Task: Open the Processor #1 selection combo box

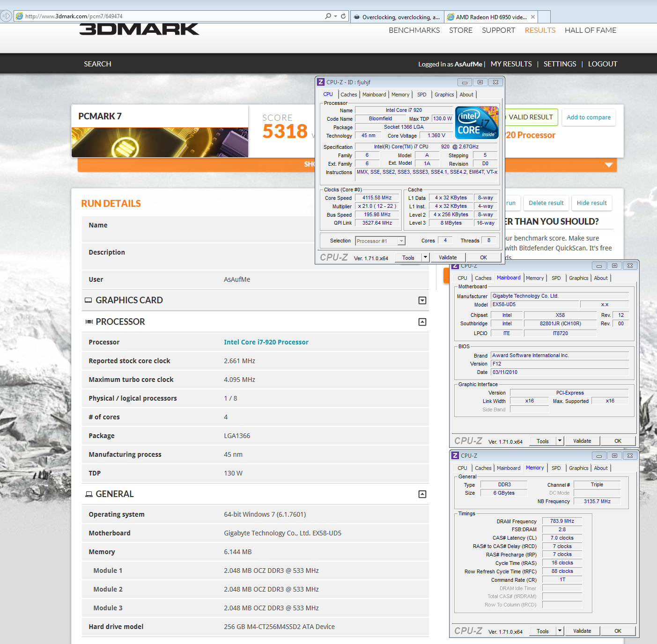Action: (380, 241)
